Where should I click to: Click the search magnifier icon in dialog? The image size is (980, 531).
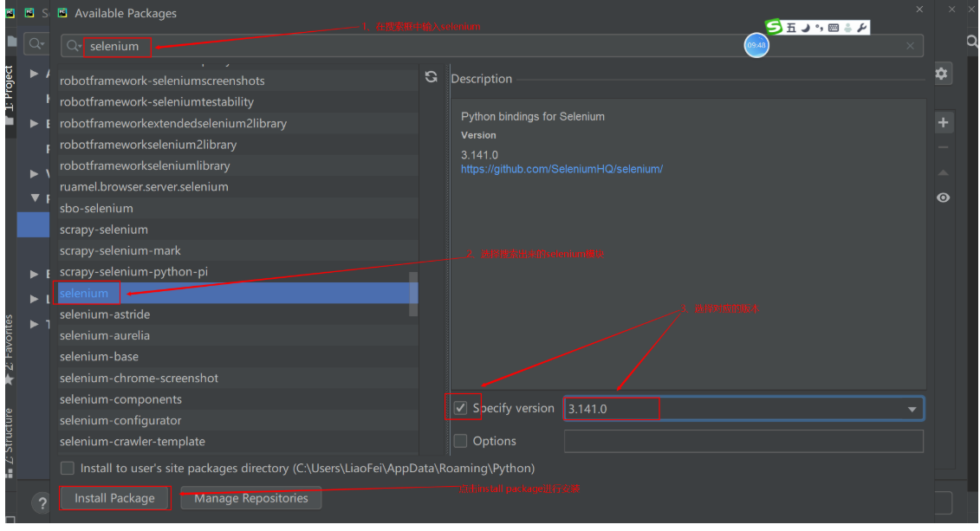(x=74, y=46)
